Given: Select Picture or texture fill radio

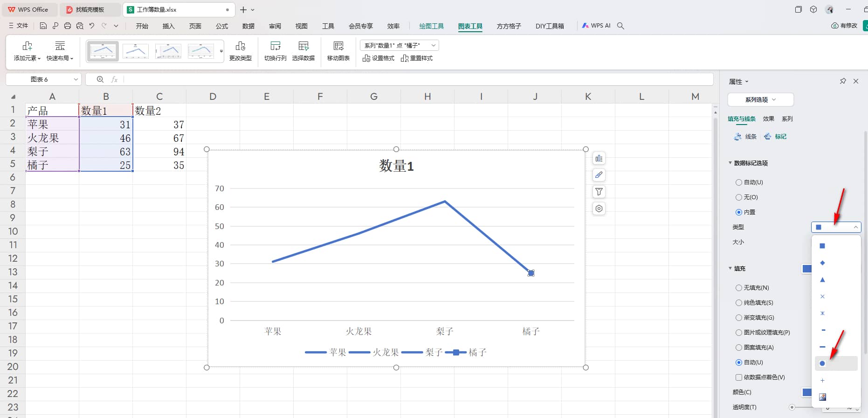Looking at the screenshot, I should click(x=739, y=333).
